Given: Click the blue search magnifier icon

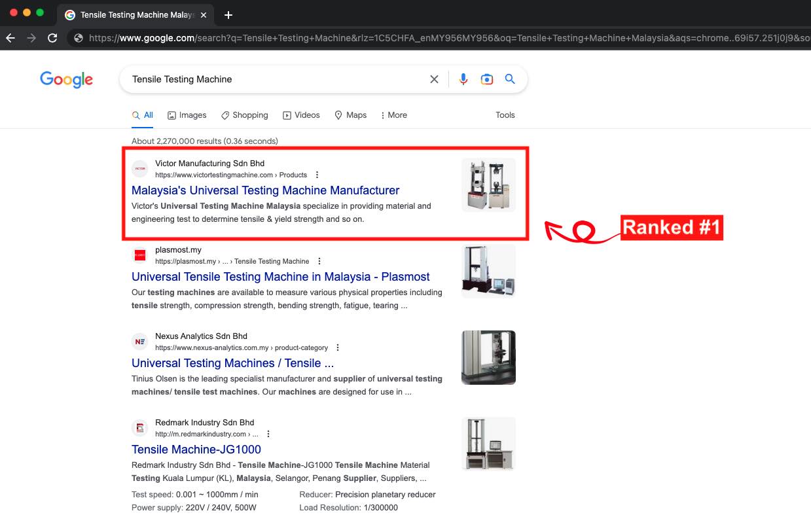Looking at the screenshot, I should point(510,79).
